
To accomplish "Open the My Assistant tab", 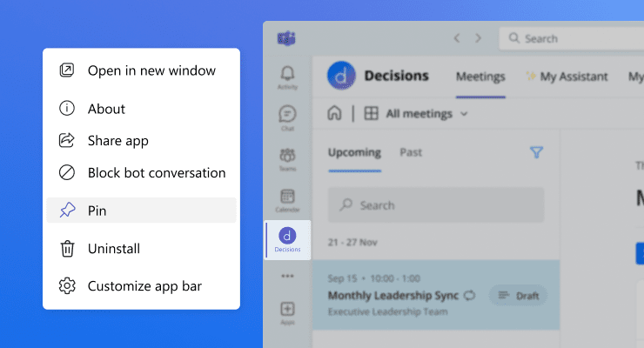I will pos(567,77).
